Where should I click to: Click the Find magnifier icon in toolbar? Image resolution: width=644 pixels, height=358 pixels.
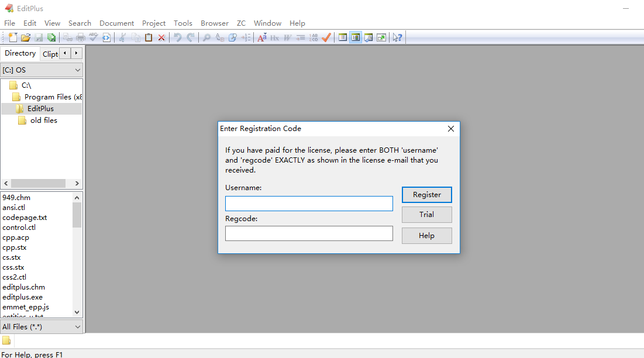click(x=206, y=37)
